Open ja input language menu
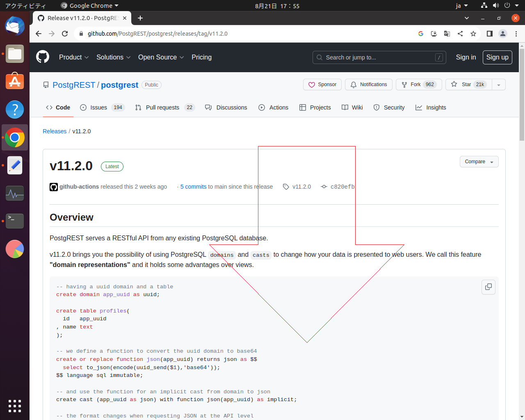 462,6
